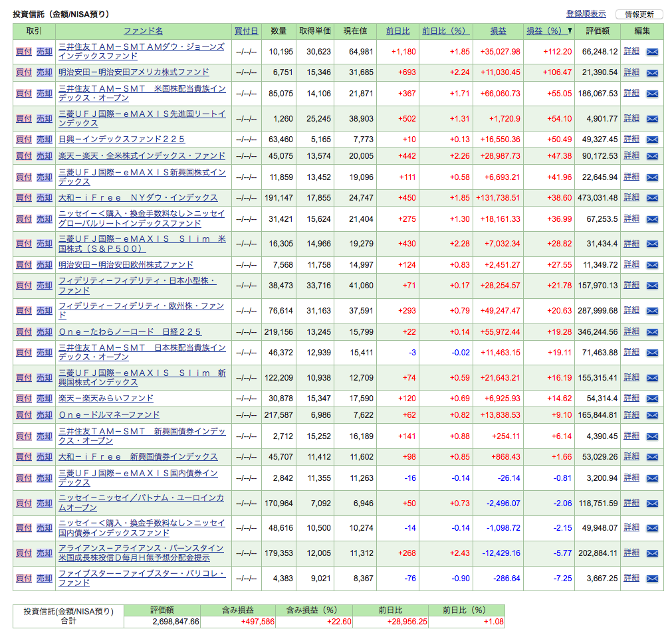The width and height of the screenshot is (672, 633).
Task: Open One-ドルマネーファンド link
Action: point(109,414)
